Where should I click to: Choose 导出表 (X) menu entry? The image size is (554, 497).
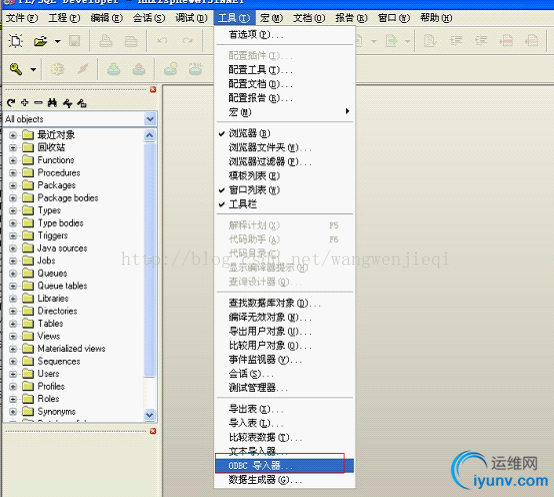(x=285, y=409)
